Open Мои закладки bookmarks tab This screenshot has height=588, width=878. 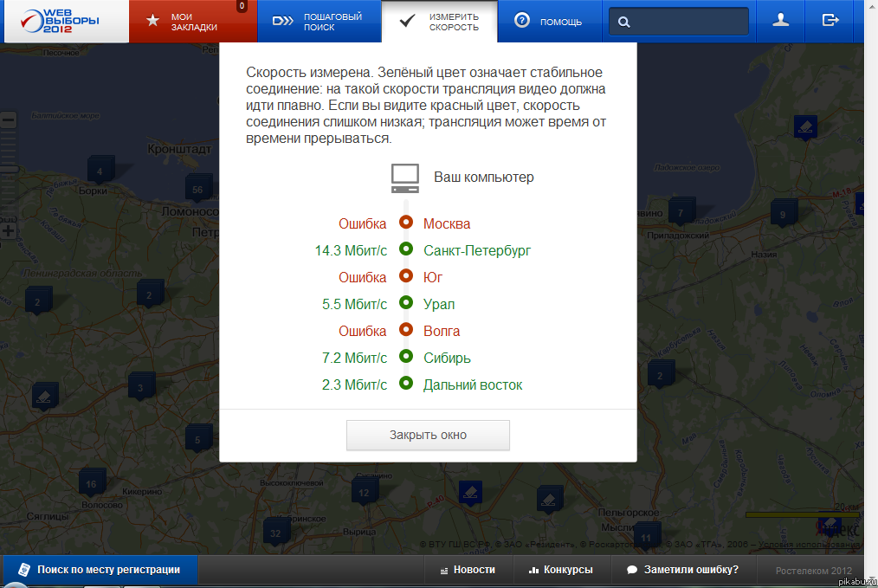193,22
